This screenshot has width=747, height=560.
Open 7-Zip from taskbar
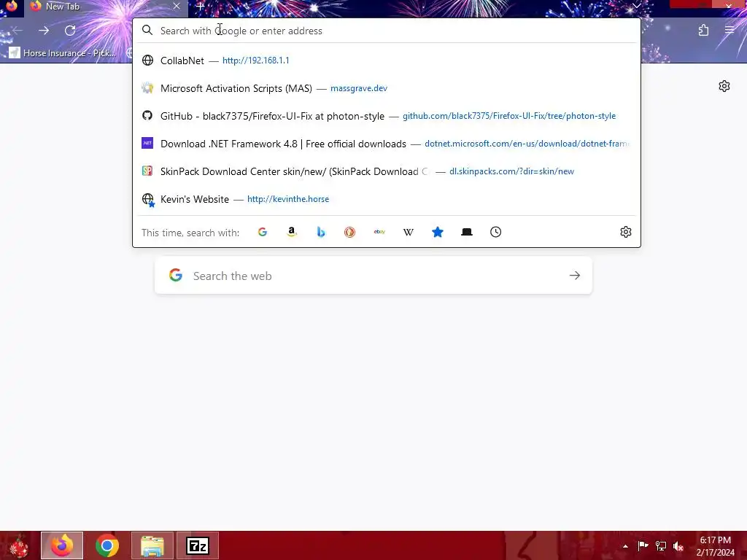(x=198, y=545)
